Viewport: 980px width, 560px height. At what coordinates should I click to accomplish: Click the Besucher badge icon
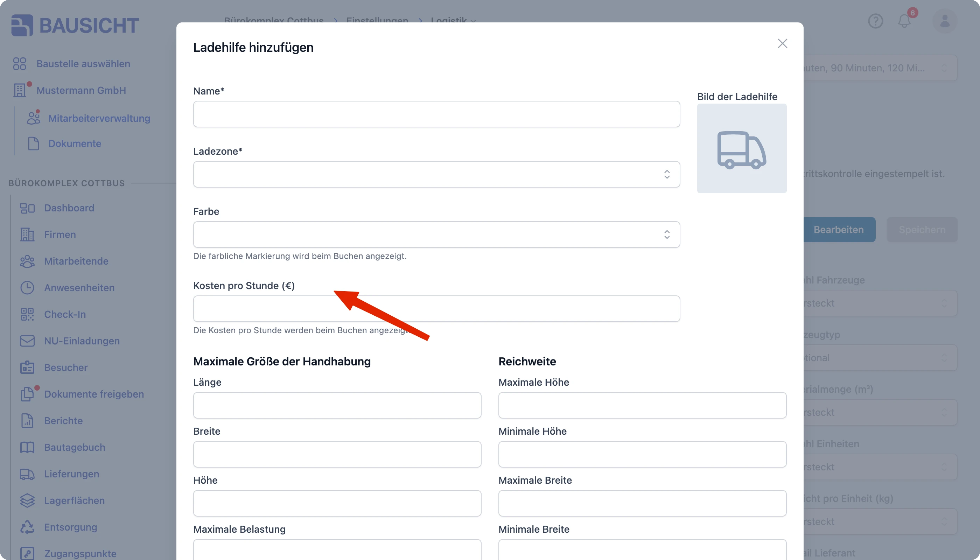click(27, 367)
